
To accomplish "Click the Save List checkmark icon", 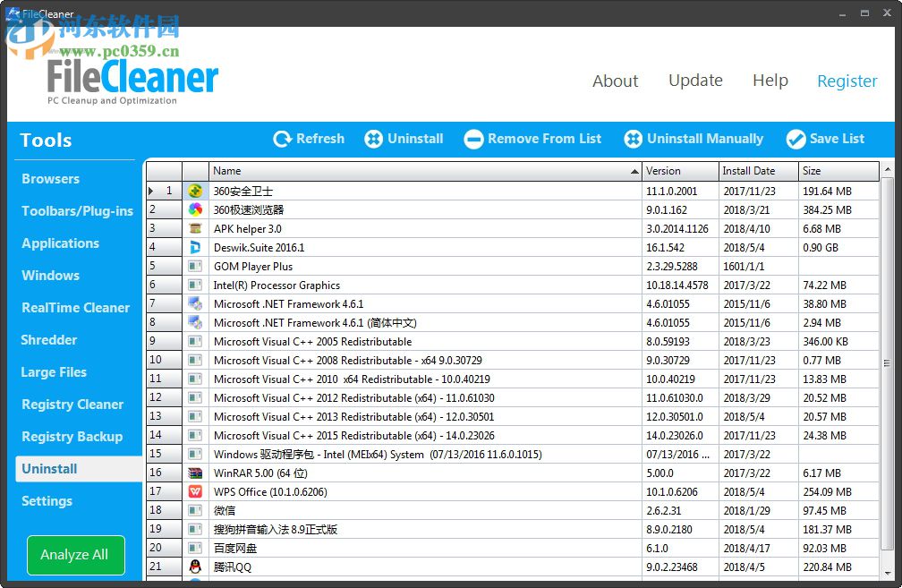I will 796,139.
